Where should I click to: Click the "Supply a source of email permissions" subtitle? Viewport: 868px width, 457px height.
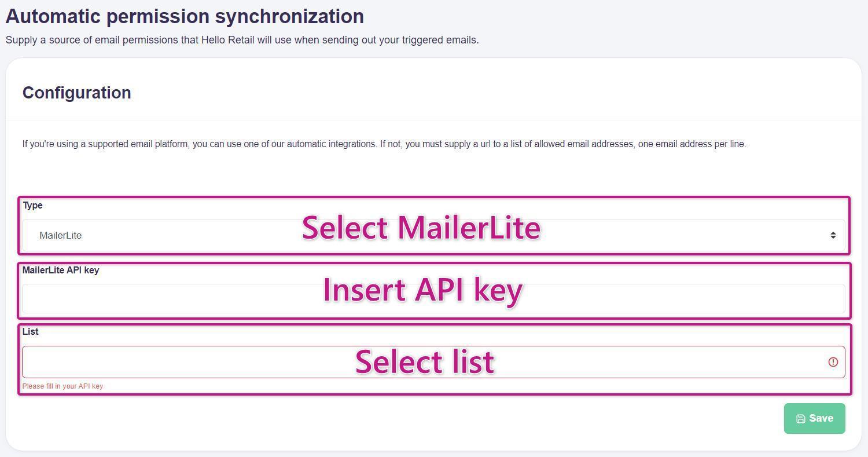click(x=242, y=40)
